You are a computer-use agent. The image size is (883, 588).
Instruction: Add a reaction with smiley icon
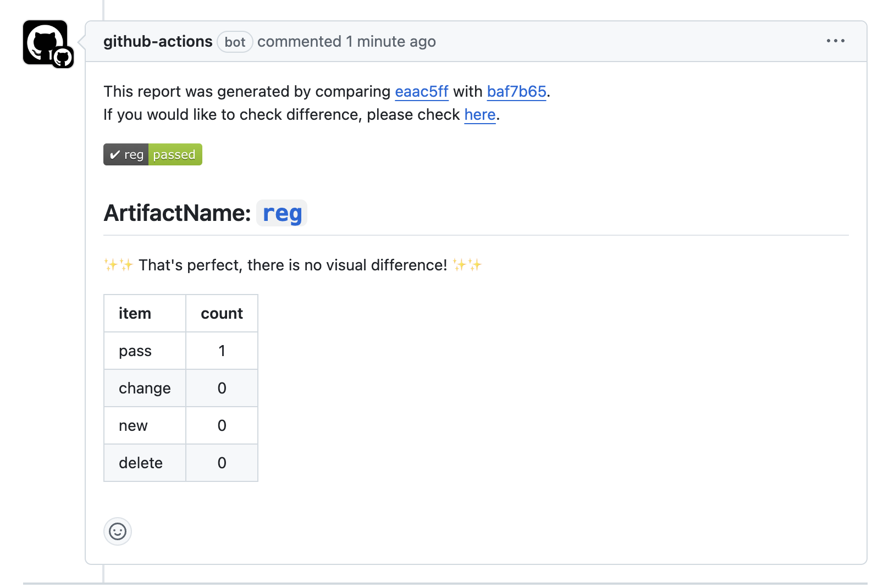point(118,531)
